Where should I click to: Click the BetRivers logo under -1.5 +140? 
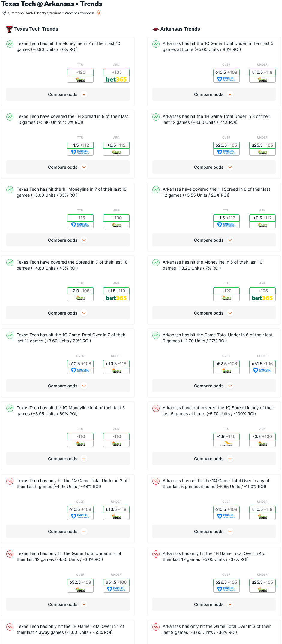point(226,443)
